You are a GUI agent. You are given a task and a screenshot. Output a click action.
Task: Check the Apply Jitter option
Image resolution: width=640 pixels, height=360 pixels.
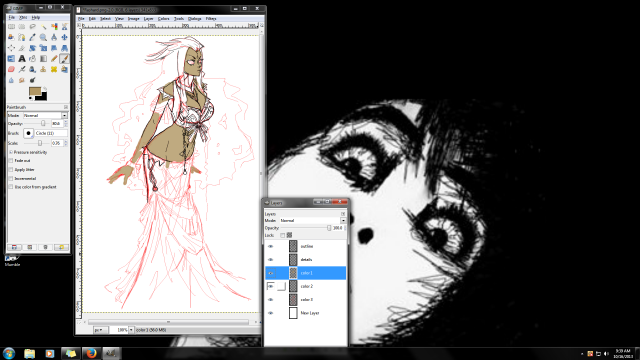pyautogui.click(x=11, y=170)
